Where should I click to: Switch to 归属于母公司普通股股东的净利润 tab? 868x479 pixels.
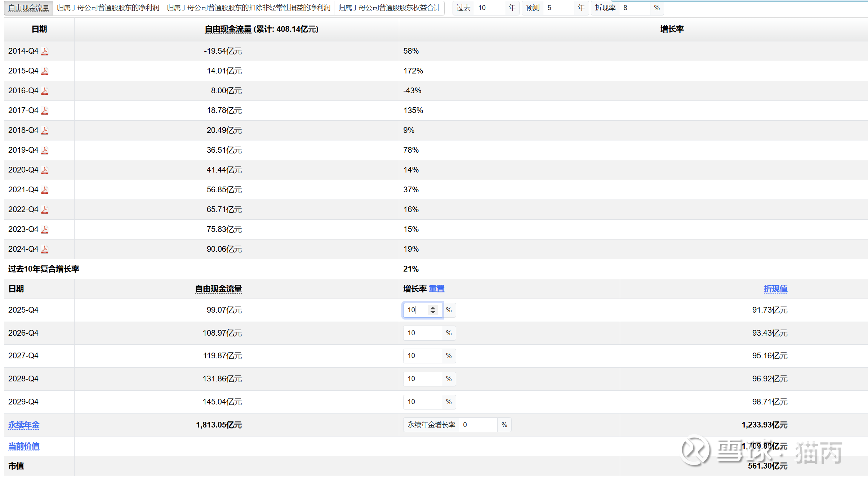click(x=108, y=8)
